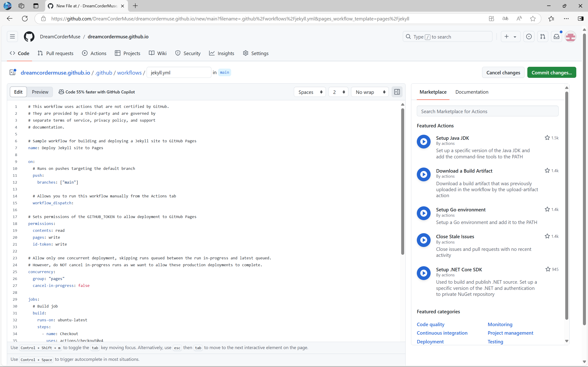Go back in browser history
The image size is (588, 367).
click(x=10, y=19)
